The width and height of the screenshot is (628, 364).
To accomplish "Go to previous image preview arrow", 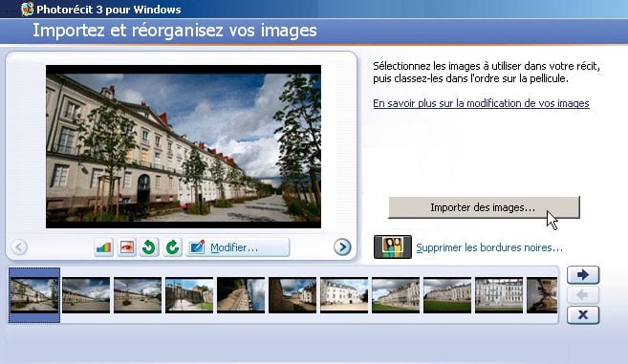I will (19, 246).
